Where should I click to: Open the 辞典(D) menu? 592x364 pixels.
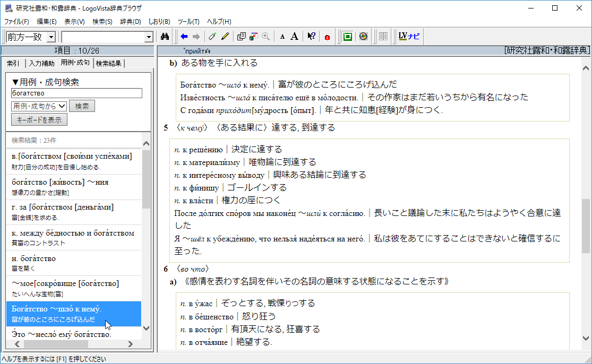[x=130, y=22]
